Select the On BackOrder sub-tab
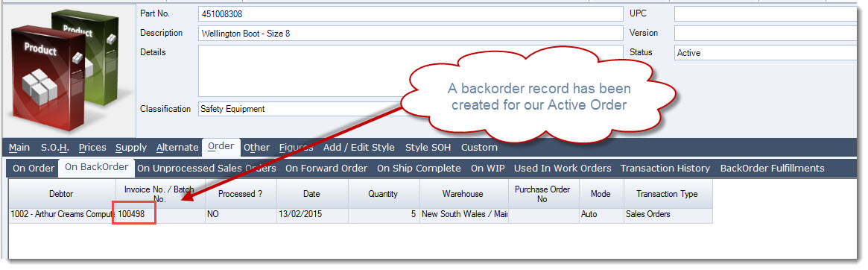This screenshot has width=868, height=270. click(x=96, y=167)
